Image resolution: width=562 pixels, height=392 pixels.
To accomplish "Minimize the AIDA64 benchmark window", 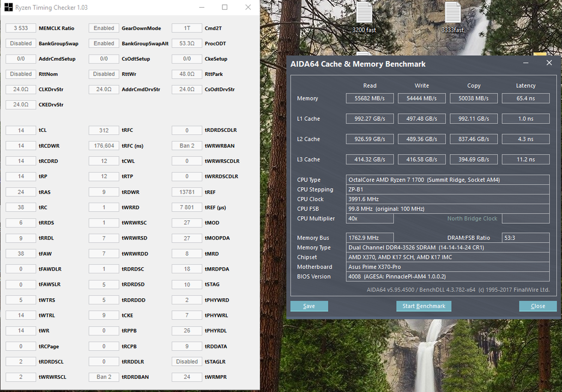I will click(x=525, y=63).
